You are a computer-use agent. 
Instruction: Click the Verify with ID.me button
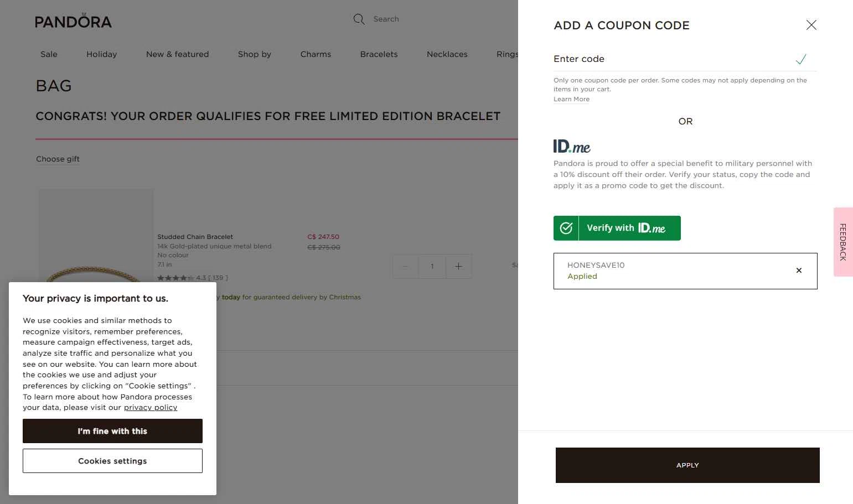[617, 228]
